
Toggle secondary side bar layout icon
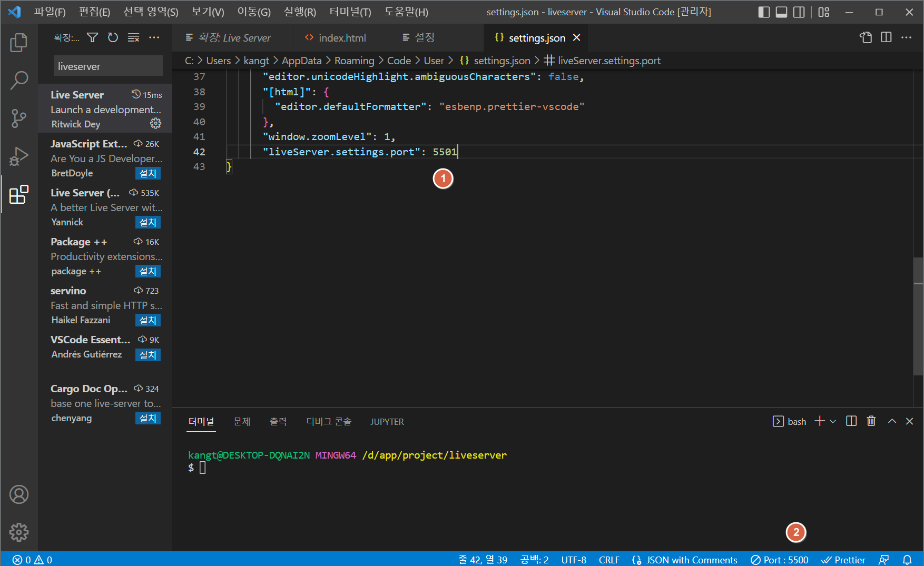click(799, 12)
